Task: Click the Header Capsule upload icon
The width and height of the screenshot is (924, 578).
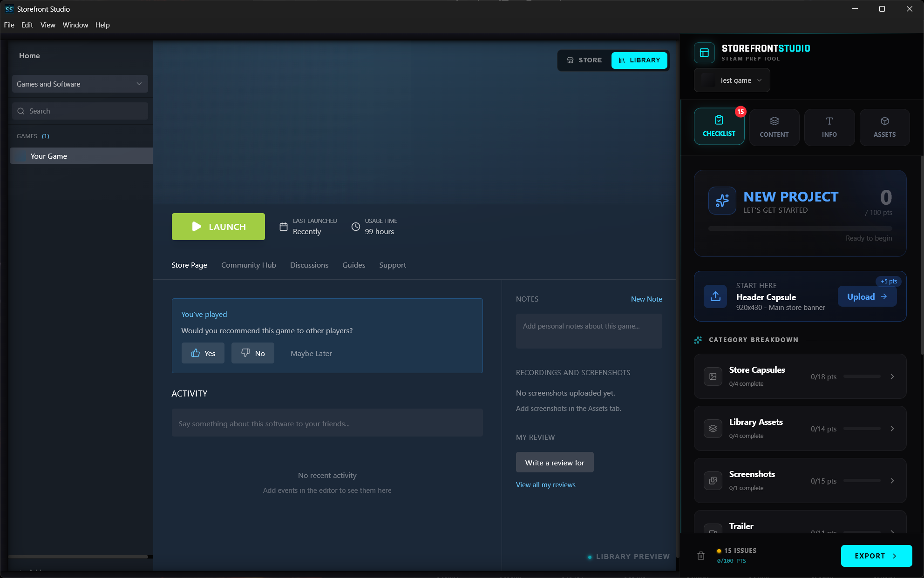Action: [x=715, y=296]
